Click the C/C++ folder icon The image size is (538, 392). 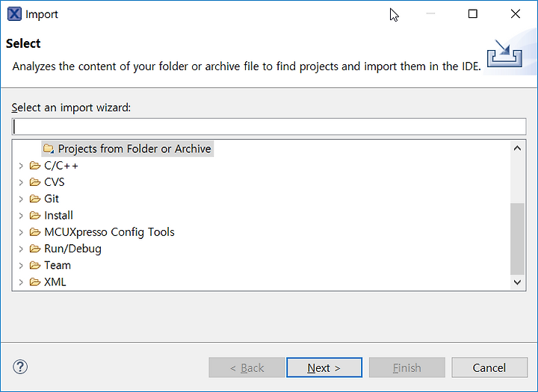point(34,166)
